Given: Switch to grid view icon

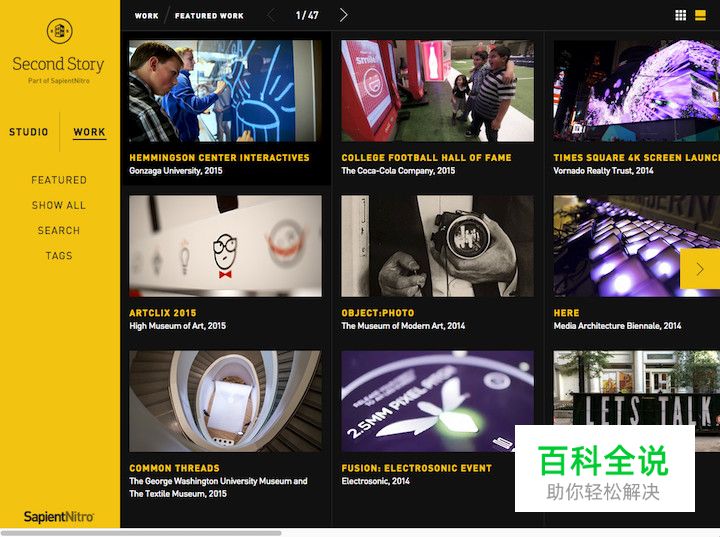Looking at the screenshot, I should click(681, 16).
